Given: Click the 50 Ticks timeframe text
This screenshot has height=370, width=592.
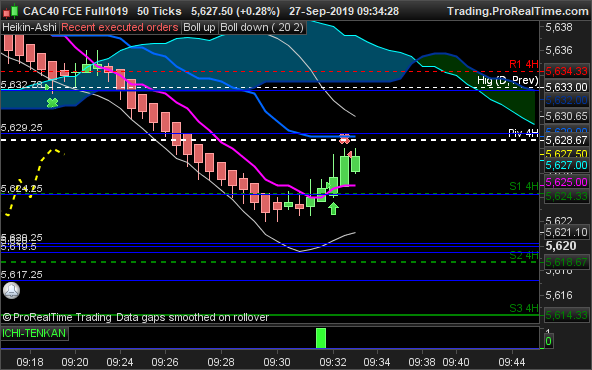Looking at the screenshot, I should (159, 11).
